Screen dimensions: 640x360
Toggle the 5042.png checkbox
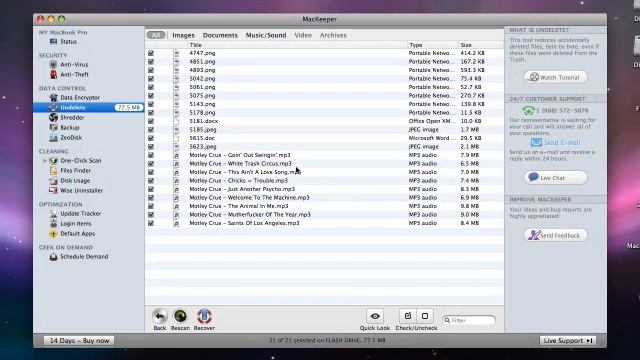pos(151,79)
